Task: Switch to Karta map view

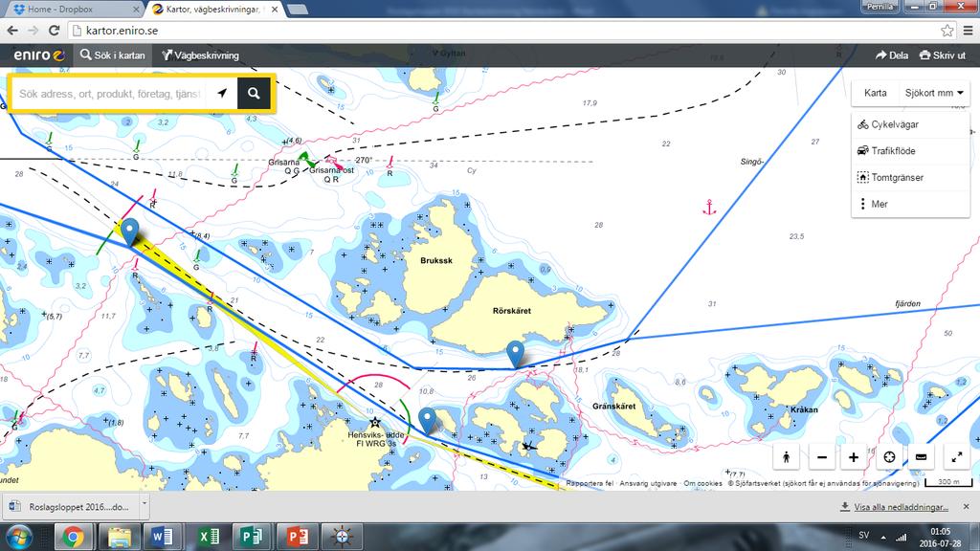Action: (x=875, y=93)
